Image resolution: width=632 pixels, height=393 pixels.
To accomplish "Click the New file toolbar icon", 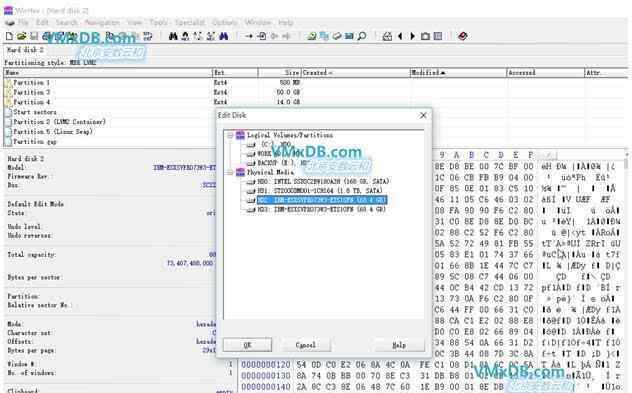I will 9,36.
